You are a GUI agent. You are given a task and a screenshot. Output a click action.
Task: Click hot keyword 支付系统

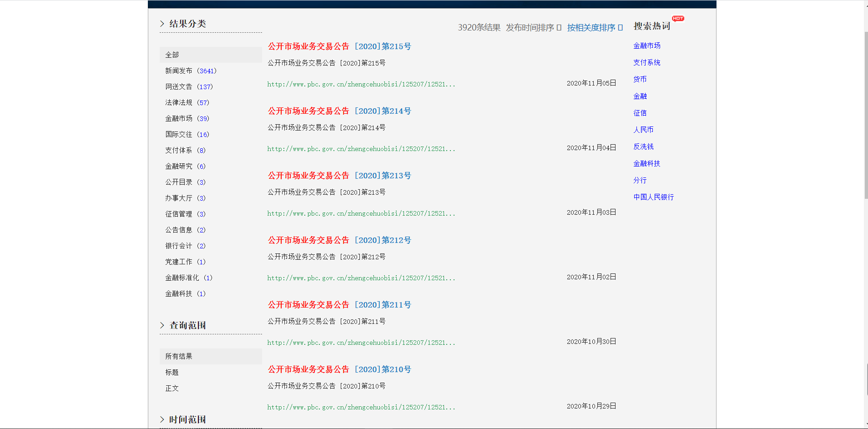pyautogui.click(x=647, y=63)
